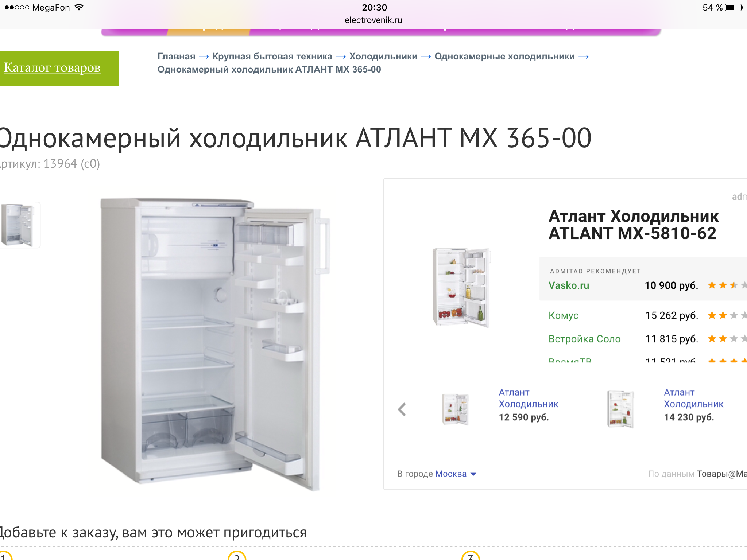Open the Атлант Холодильник 14 230 руб. offer
Viewport: 747px width, 560px height.
[693, 405]
